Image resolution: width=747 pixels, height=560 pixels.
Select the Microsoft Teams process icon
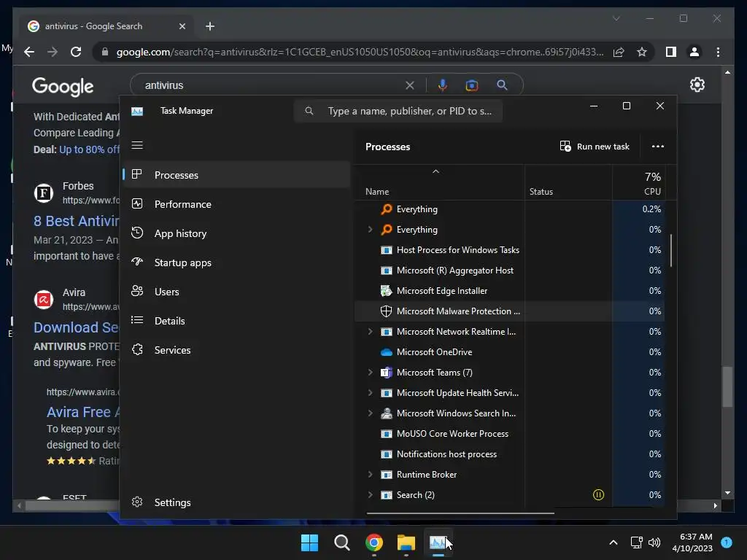point(387,373)
